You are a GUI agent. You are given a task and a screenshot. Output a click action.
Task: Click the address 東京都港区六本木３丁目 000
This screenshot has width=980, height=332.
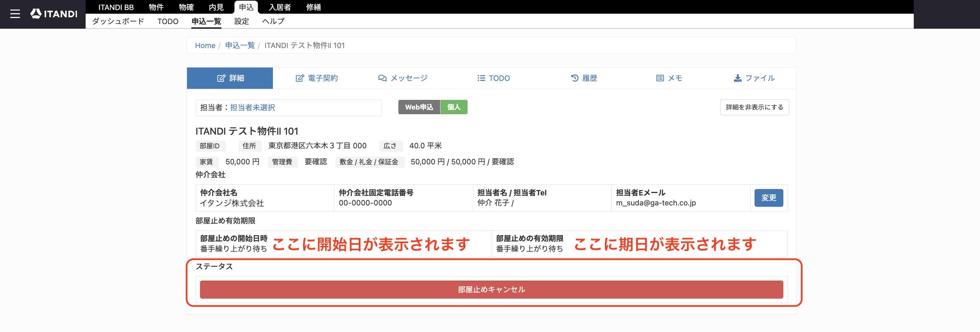(317, 146)
